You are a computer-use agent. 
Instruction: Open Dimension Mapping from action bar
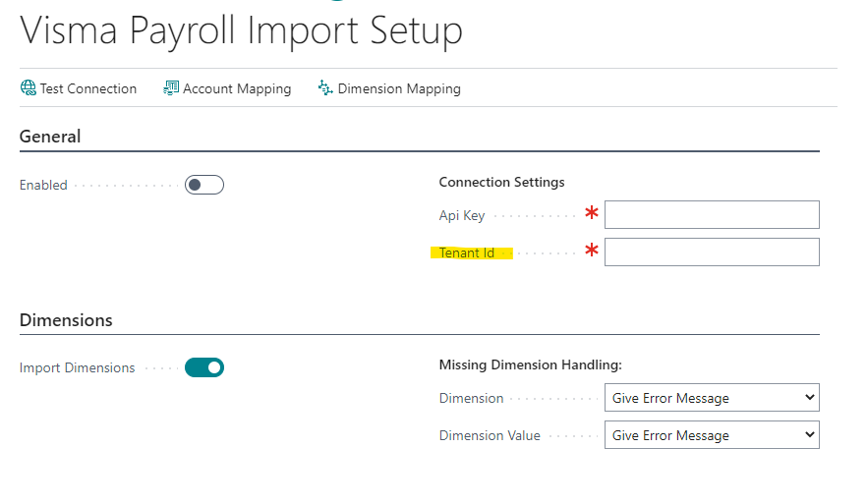389,88
